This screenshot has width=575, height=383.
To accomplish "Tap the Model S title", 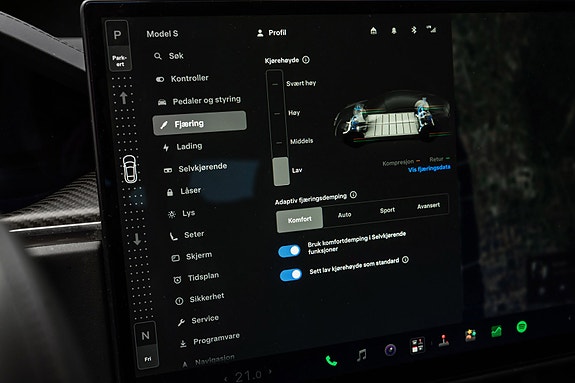I will 162,34.
